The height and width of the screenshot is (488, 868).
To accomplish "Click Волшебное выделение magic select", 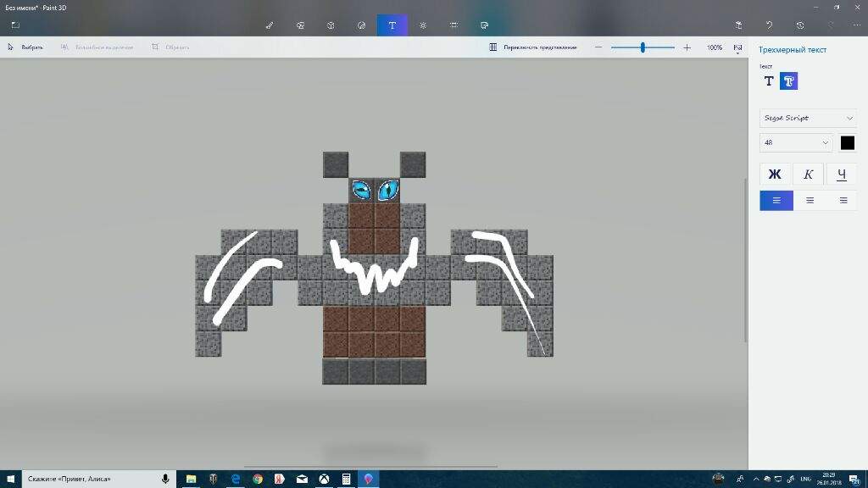I will point(97,47).
